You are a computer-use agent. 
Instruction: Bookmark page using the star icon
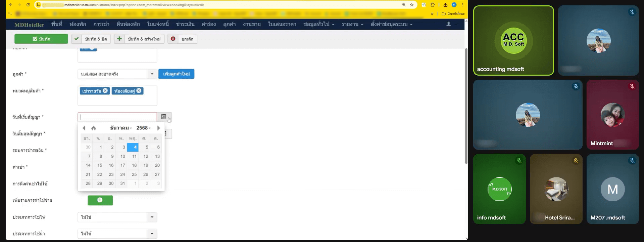pyautogui.click(x=412, y=5)
